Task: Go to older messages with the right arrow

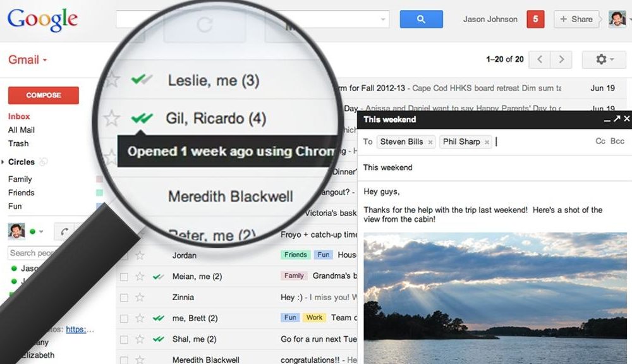Action: tap(561, 59)
